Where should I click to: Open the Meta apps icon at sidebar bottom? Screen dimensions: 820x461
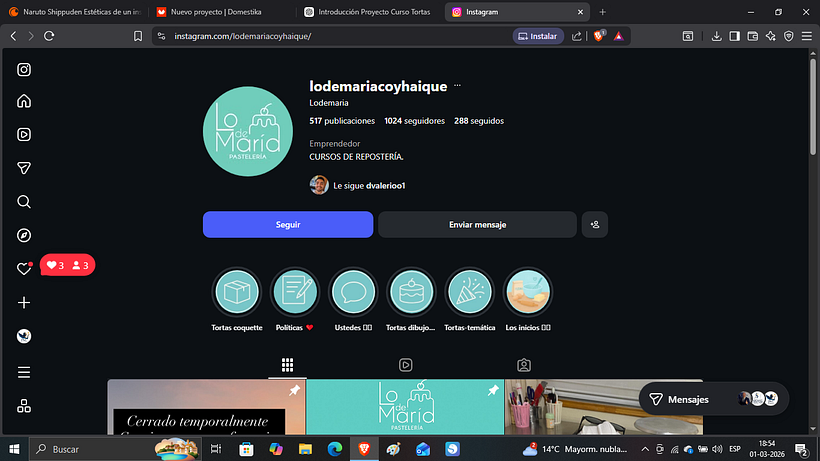pyautogui.click(x=24, y=406)
